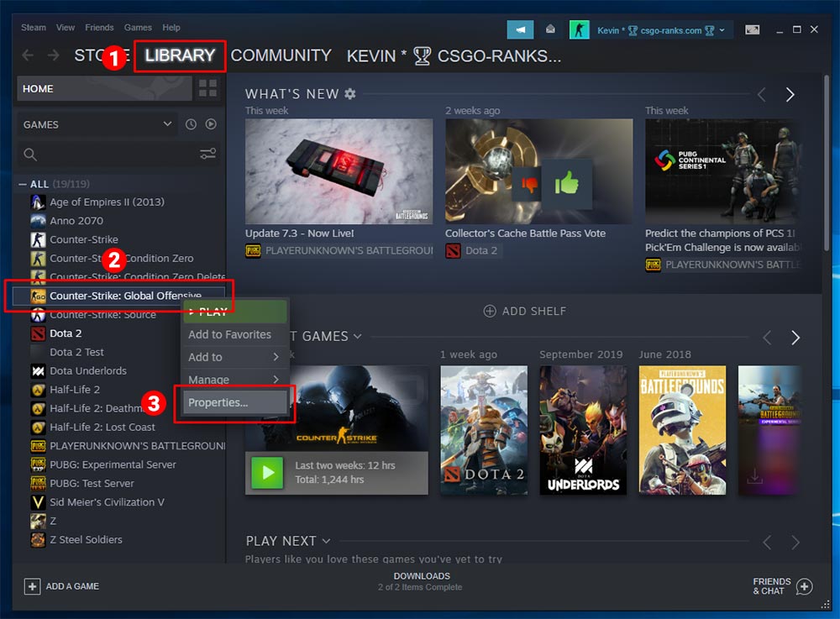The image size is (840, 619).
Task: Click download icon on last game card
Action: (755, 475)
